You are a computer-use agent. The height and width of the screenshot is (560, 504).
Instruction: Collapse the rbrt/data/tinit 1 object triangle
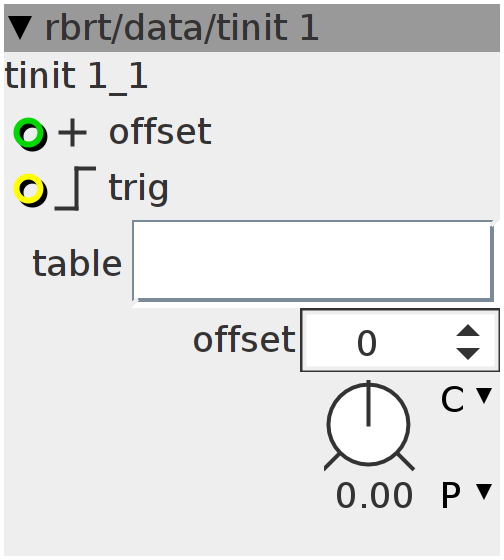click(x=20, y=28)
